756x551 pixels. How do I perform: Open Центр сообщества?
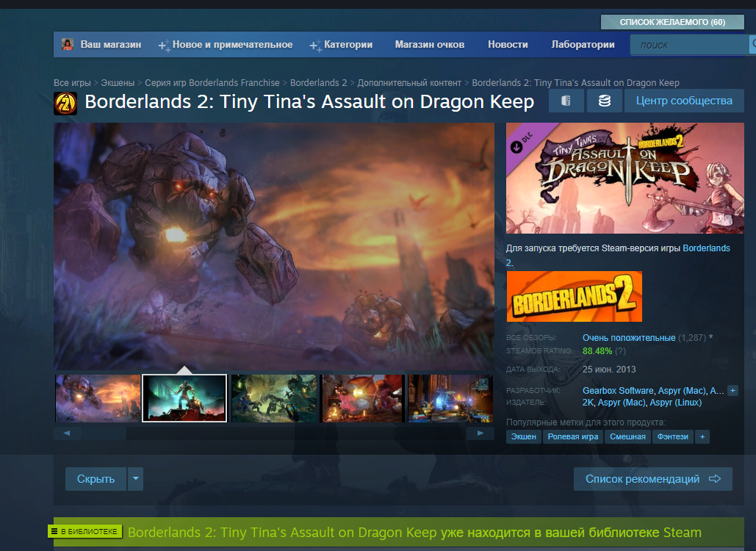pyautogui.click(x=684, y=101)
